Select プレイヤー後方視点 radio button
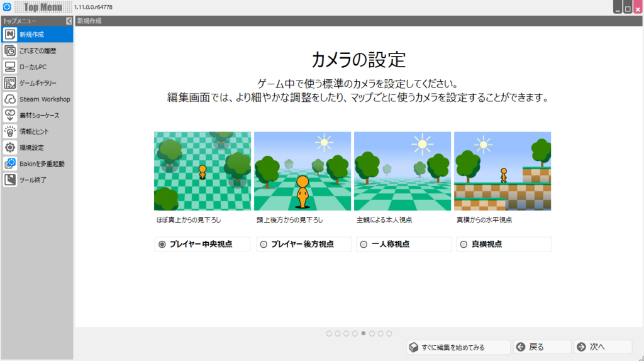The image size is (644, 361). 264,244
